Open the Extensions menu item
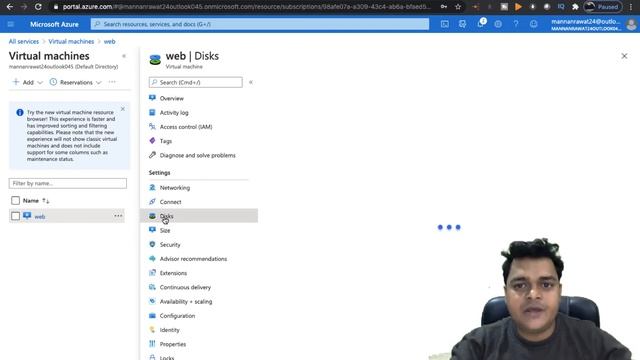 [173, 273]
